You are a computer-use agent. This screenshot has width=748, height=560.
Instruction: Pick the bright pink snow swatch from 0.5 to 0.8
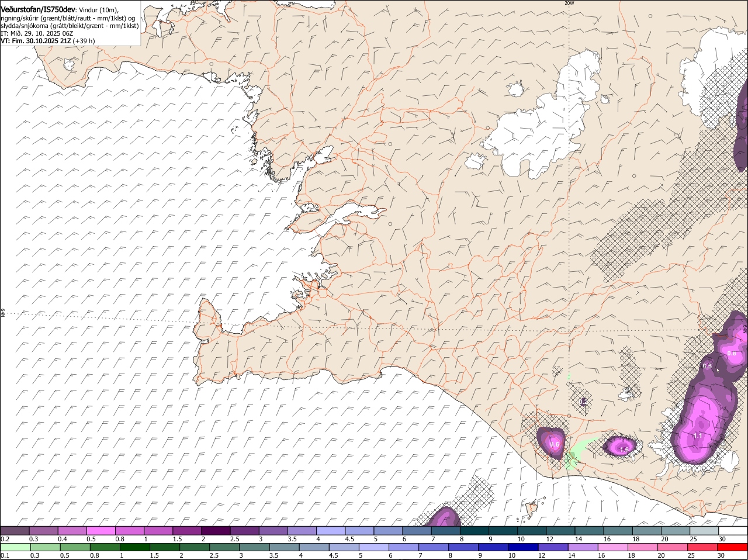tap(101, 530)
